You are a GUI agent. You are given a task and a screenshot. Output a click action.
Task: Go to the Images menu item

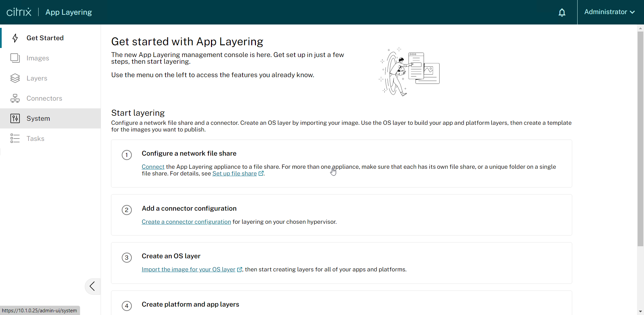coord(38,58)
